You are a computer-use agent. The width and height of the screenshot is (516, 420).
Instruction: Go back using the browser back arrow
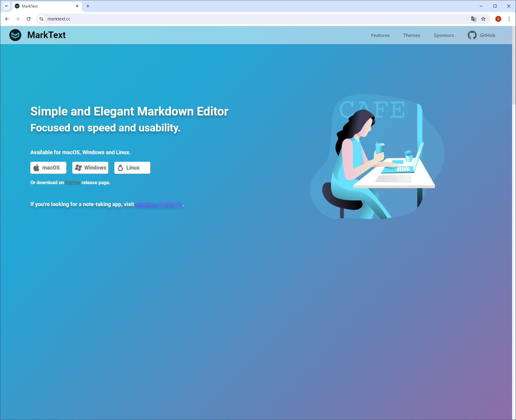[x=7, y=19]
